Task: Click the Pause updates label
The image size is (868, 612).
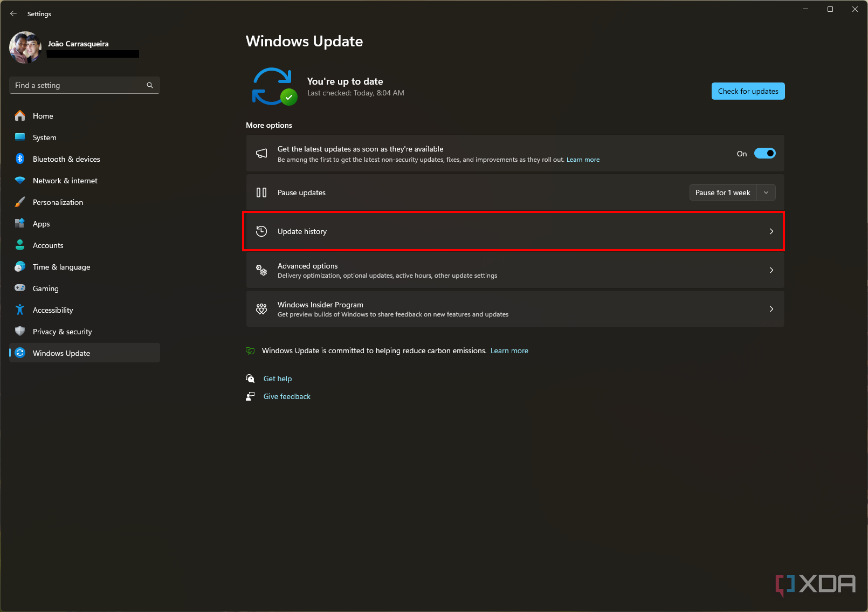Action: click(x=301, y=192)
